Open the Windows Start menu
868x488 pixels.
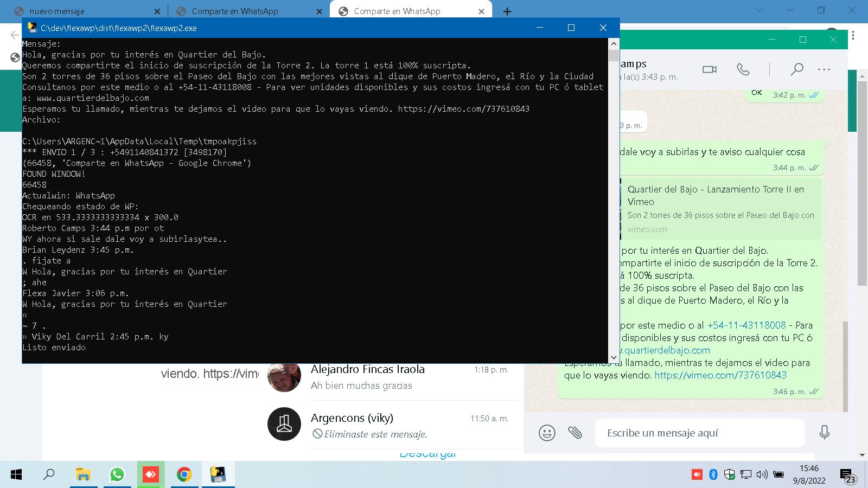(16, 474)
